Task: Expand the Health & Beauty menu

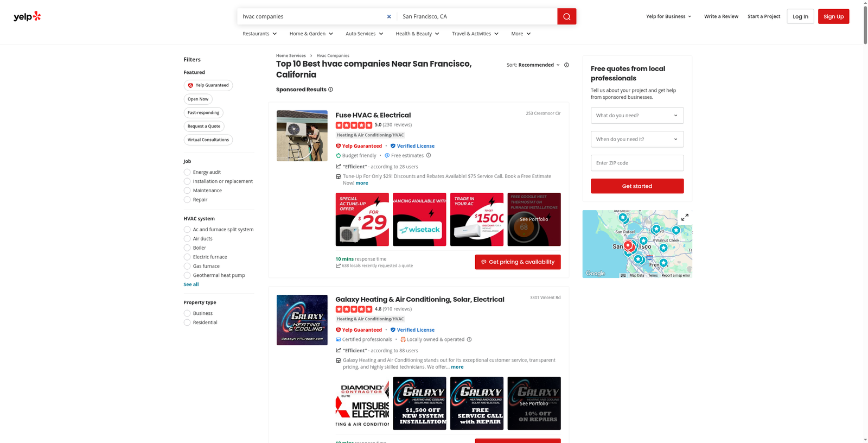Action: 418,34
